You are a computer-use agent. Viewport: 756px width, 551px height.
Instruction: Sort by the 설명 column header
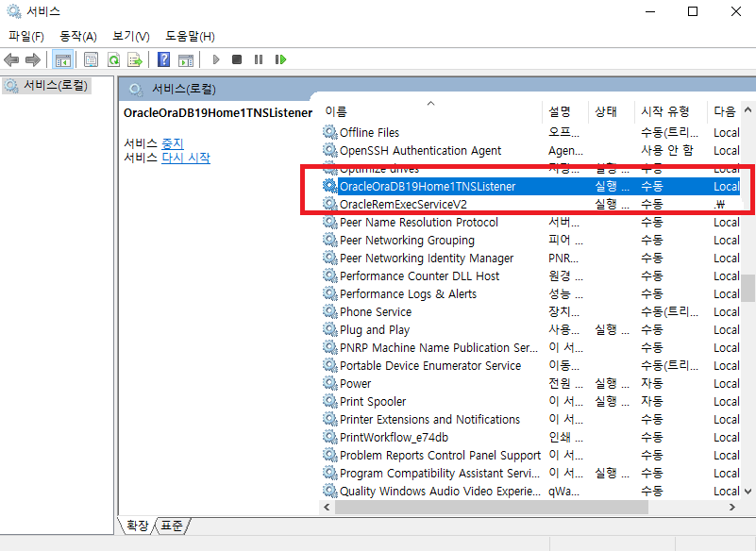[x=565, y=111]
